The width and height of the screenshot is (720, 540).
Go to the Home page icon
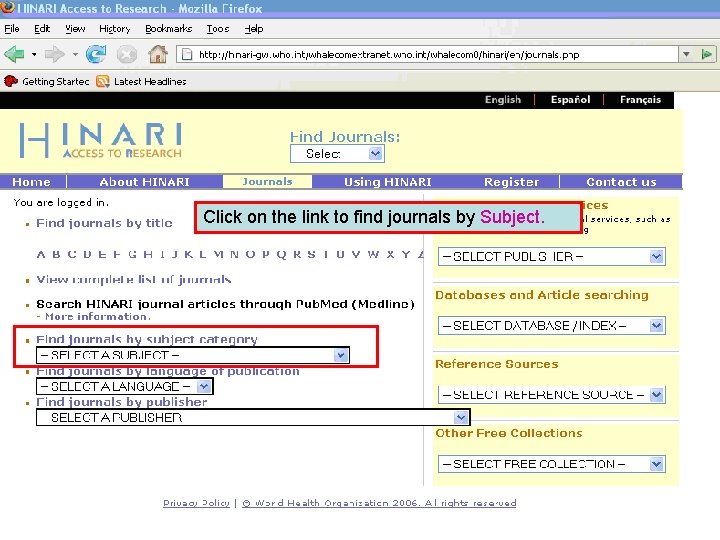(158, 54)
